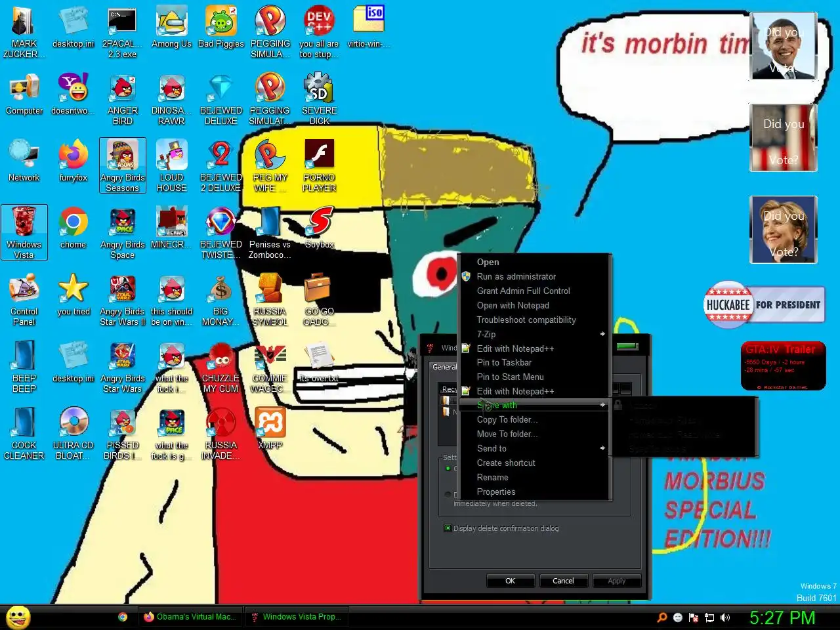Launch the MINECR... desktop icon

[171, 228]
